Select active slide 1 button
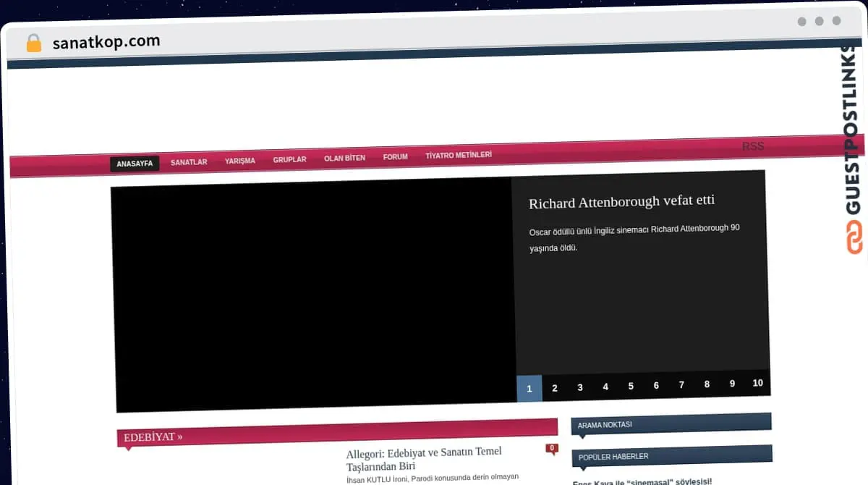Screen dimensions: 868x485 (x=529, y=389)
